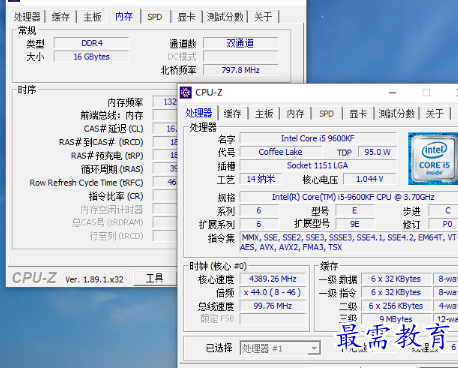The width and height of the screenshot is (458, 368).
Task: Click the 95.0 W TDP value
Action: tap(377, 152)
